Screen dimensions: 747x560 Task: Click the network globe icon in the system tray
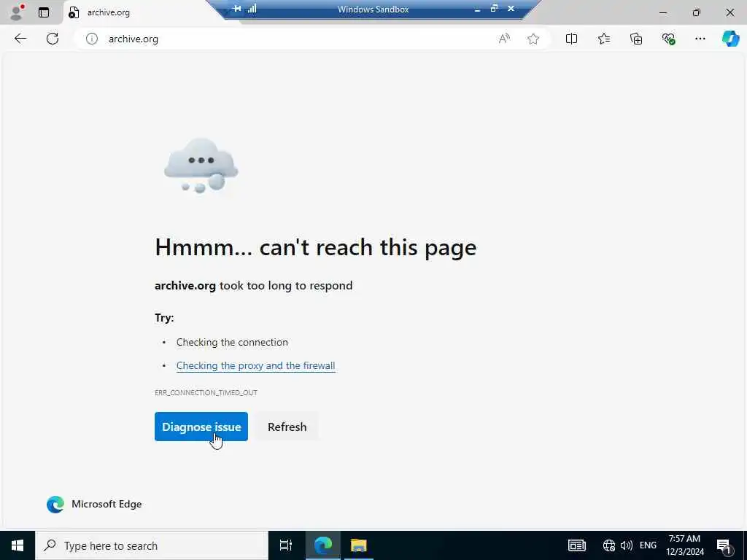609,545
